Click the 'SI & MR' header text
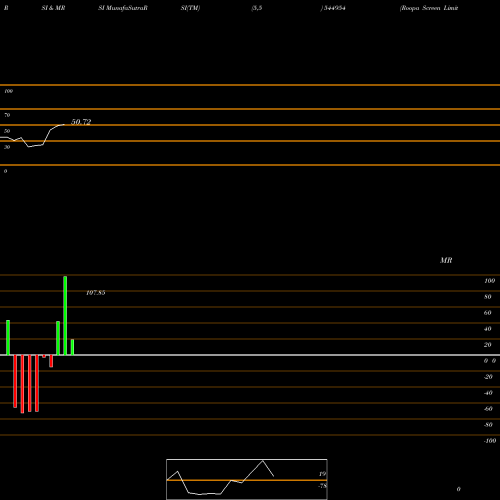500x500 pixels. (x=53, y=8)
